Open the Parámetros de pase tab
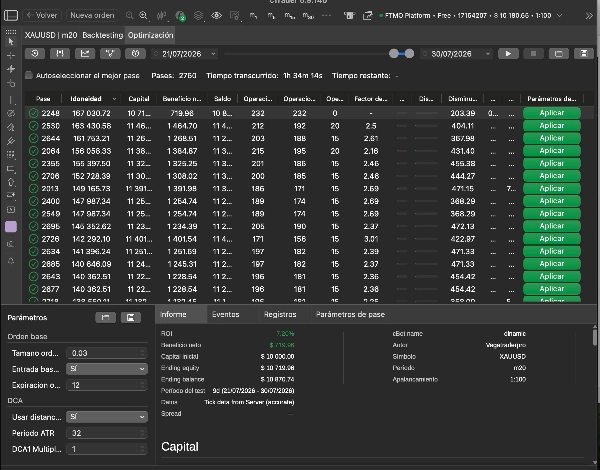The image size is (600, 470). click(x=350, y=315)
